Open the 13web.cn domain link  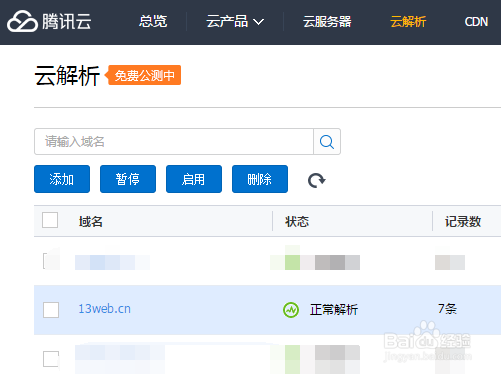click(x=104, y=309)
